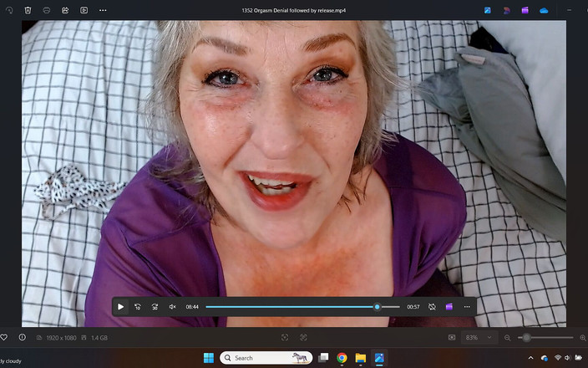Delete the video with trash icon
This screenshot has height=368, width=588.
[x=28, y=10]
